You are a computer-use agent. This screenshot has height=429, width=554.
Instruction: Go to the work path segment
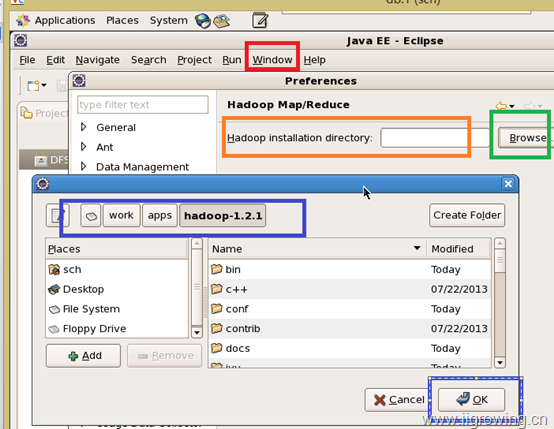click(x=121, y=215)
